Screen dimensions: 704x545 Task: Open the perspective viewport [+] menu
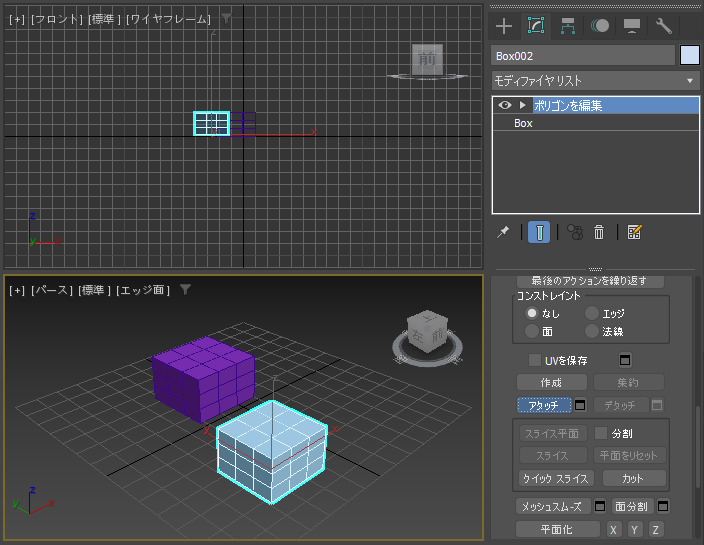click(17, 290)
